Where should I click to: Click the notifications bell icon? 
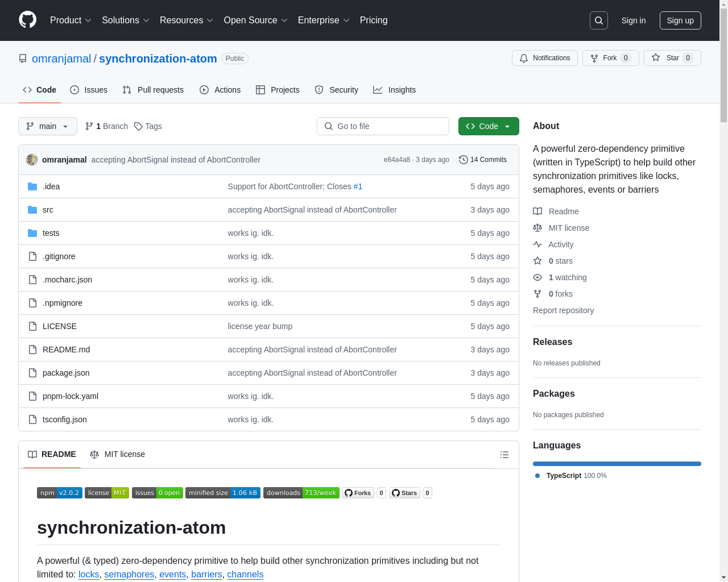click(x=524, y=58)
